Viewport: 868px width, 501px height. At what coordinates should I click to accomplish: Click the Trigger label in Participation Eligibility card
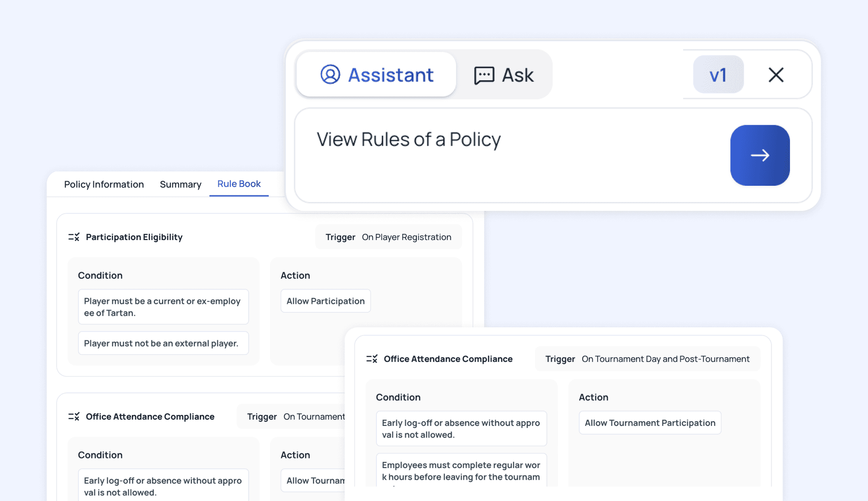coord(340,237)
